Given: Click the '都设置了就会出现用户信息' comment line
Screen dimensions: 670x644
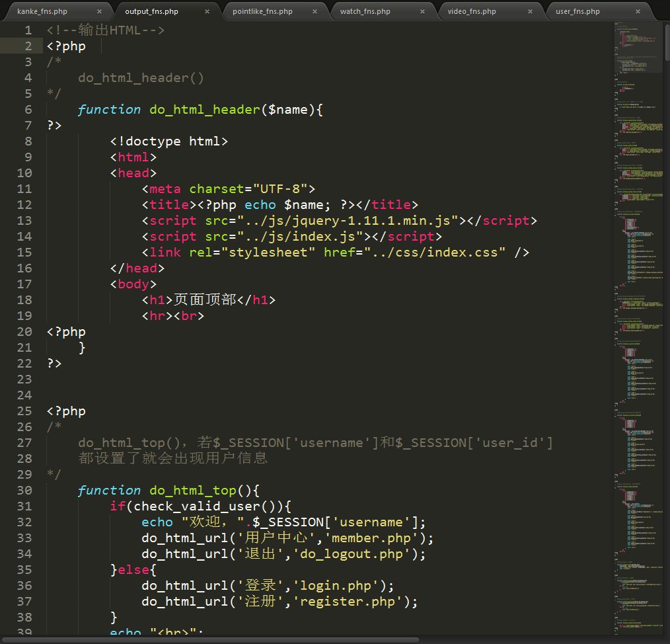Looking at the screenshot, I should click(x=173, y=458).
